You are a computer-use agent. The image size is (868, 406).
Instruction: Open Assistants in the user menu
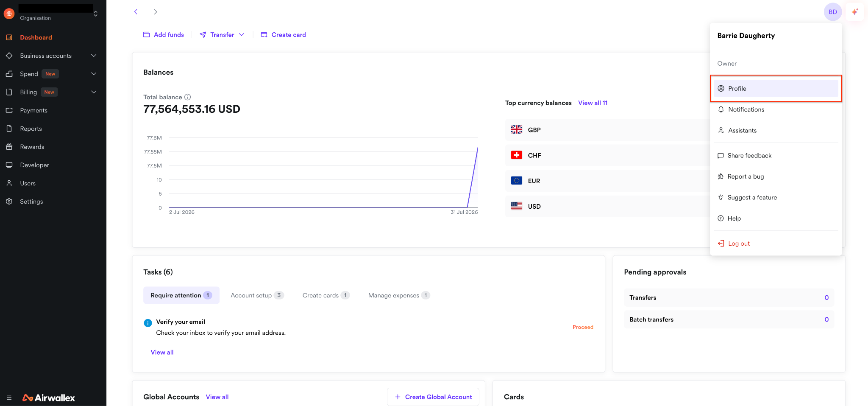(x=776, y=131)
